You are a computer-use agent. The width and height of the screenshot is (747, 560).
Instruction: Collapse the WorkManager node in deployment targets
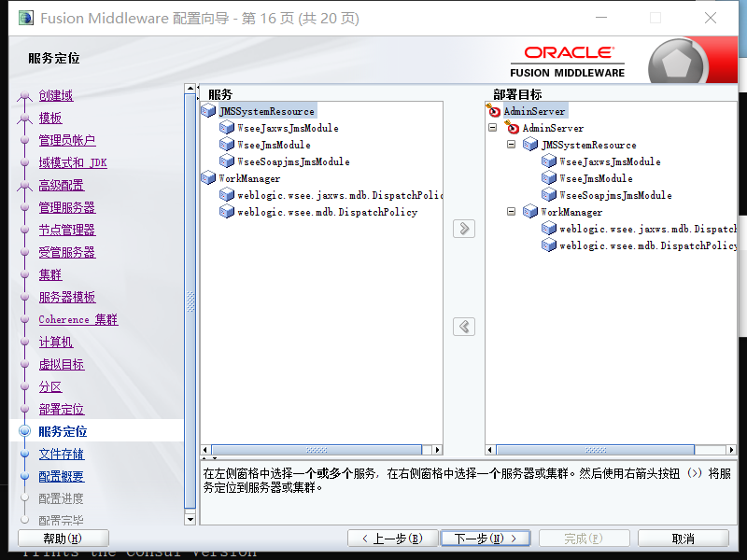[511, 211]
